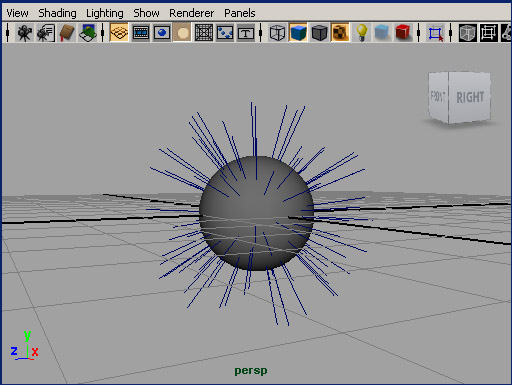Open the View menu
This screenshot has height=385, width=512.
(x=17, y=13)
